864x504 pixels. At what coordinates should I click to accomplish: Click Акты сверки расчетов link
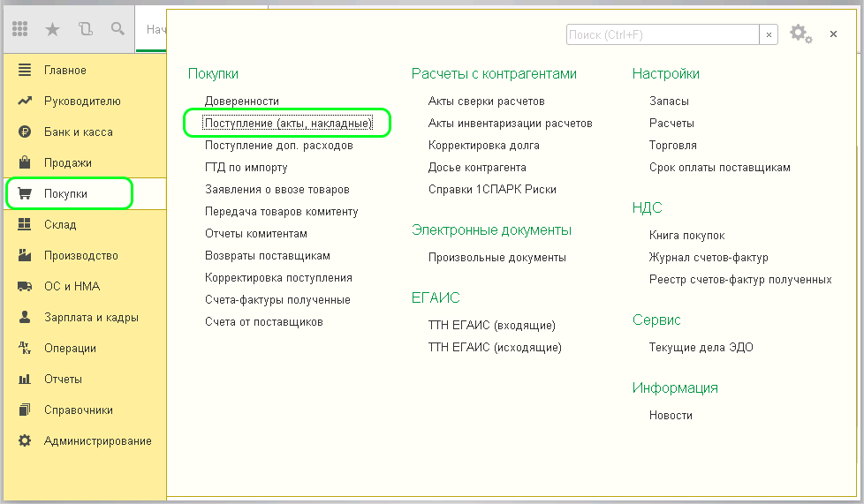click(486, 101)
